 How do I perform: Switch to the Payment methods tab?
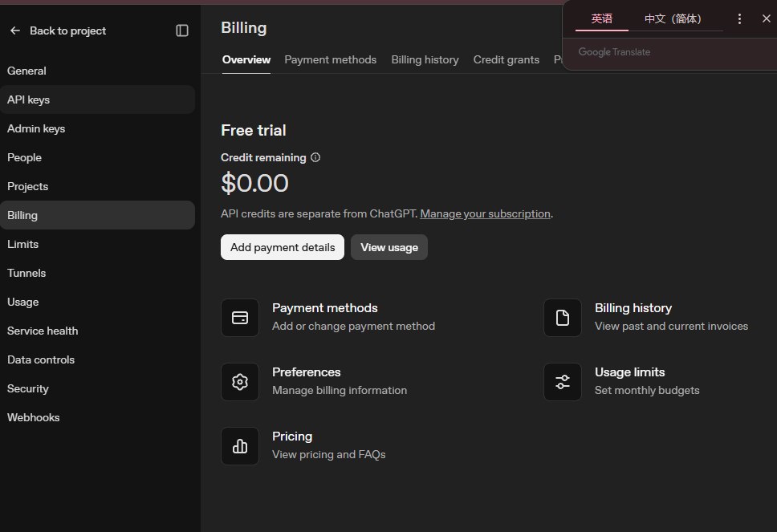coord(331,60)
